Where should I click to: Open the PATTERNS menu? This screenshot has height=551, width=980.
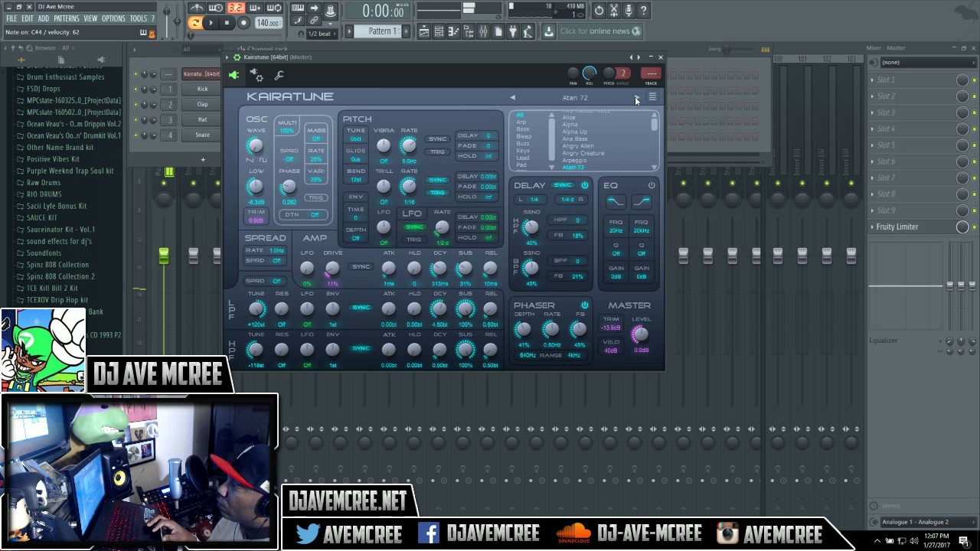66,18
